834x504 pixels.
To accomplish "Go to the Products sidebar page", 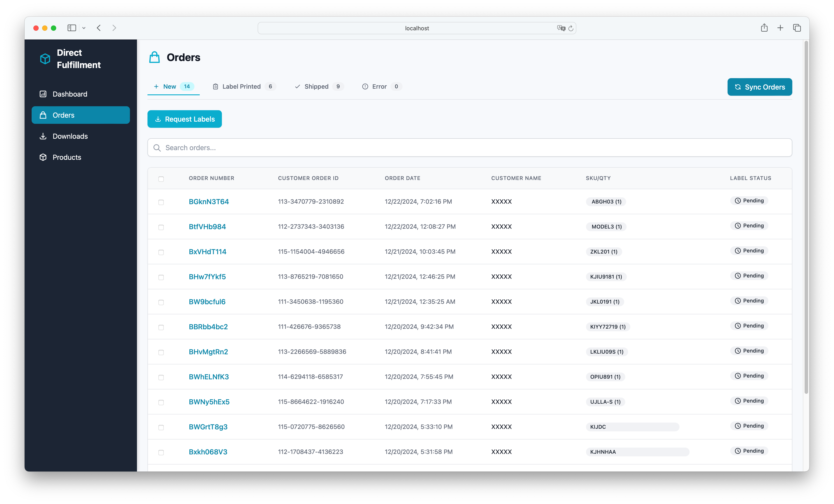I will click(67, 157).
